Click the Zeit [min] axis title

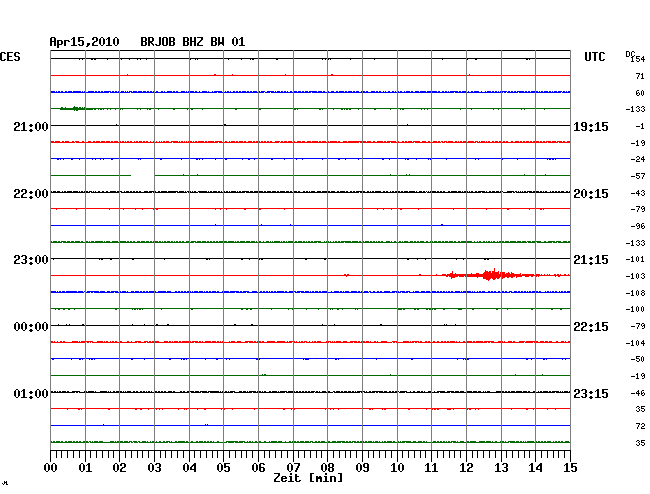(308, 478)
